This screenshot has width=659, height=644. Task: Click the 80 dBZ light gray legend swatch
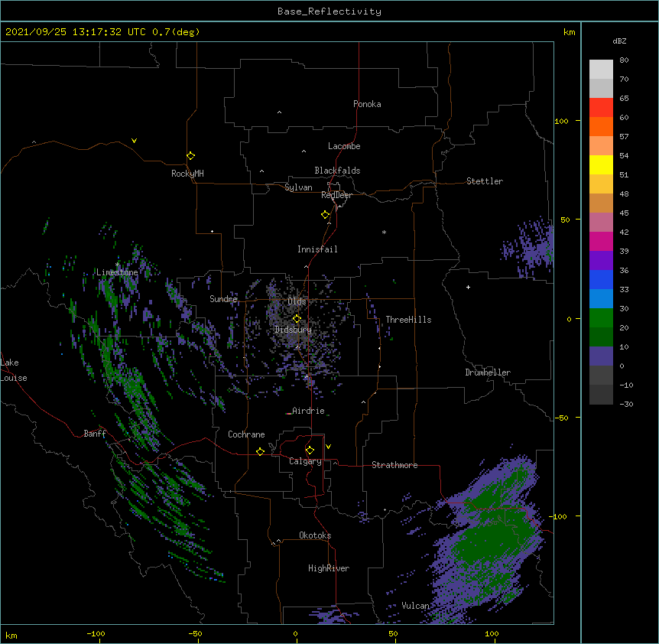601,69
